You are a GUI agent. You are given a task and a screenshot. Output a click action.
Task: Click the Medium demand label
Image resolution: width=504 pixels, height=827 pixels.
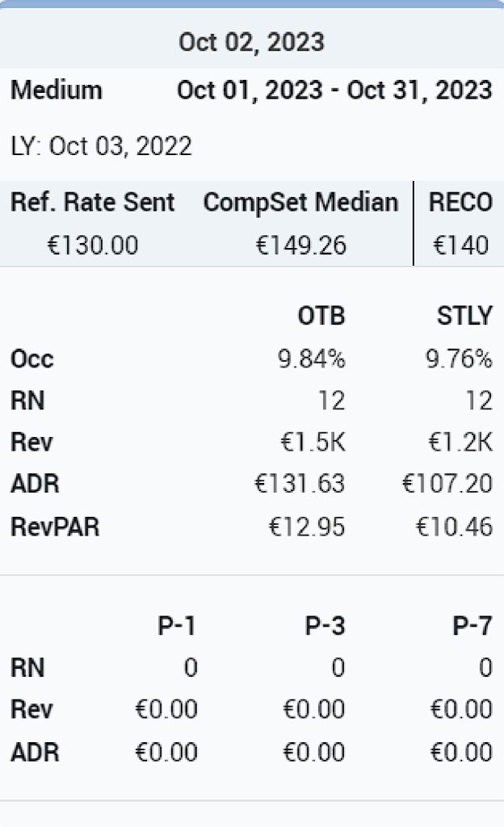coord(57,90)
